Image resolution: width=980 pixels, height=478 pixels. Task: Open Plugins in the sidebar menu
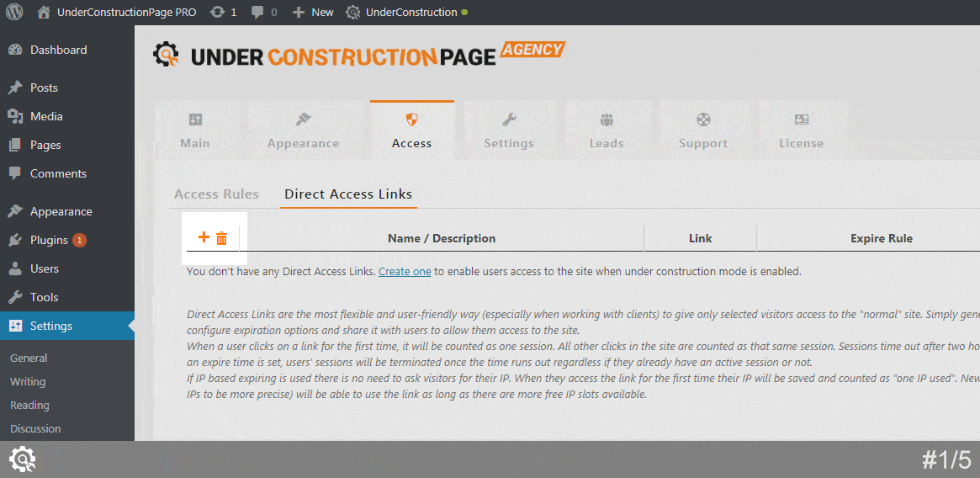coord(49,240)
